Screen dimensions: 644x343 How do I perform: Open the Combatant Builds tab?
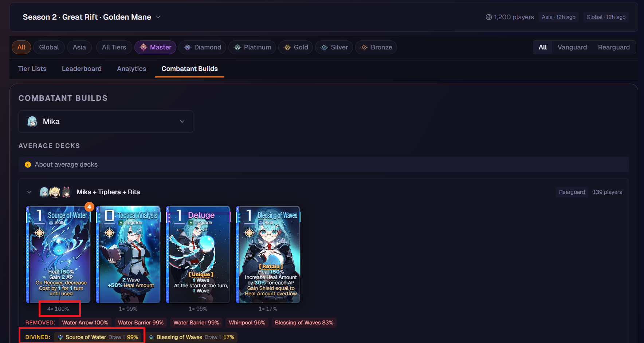coord(190,69)
